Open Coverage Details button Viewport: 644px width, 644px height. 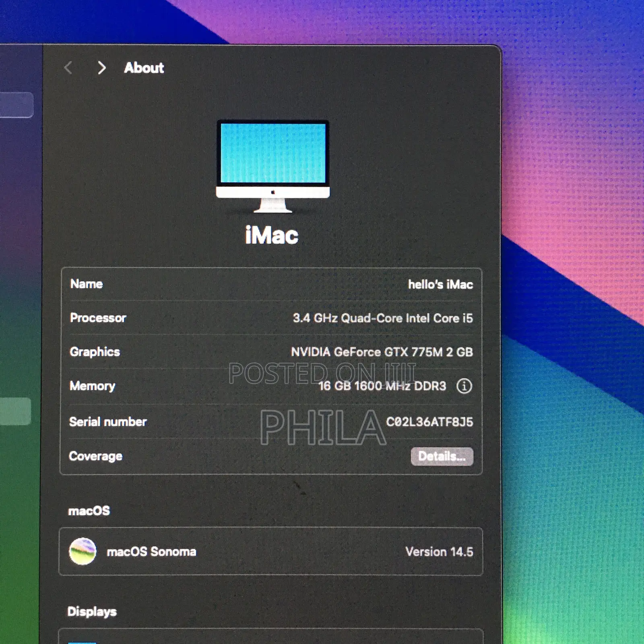pyautogui.click(x=442, y=456)
